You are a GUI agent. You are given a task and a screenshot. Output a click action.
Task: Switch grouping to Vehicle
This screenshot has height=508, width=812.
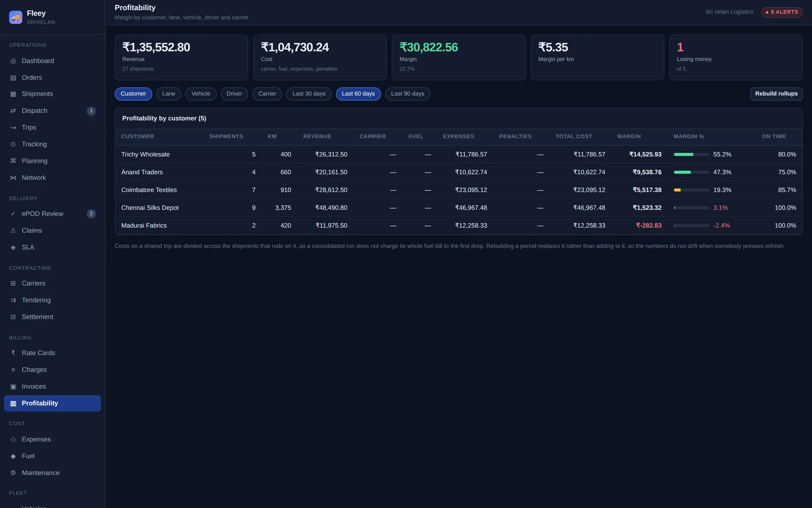coord(201,94)
